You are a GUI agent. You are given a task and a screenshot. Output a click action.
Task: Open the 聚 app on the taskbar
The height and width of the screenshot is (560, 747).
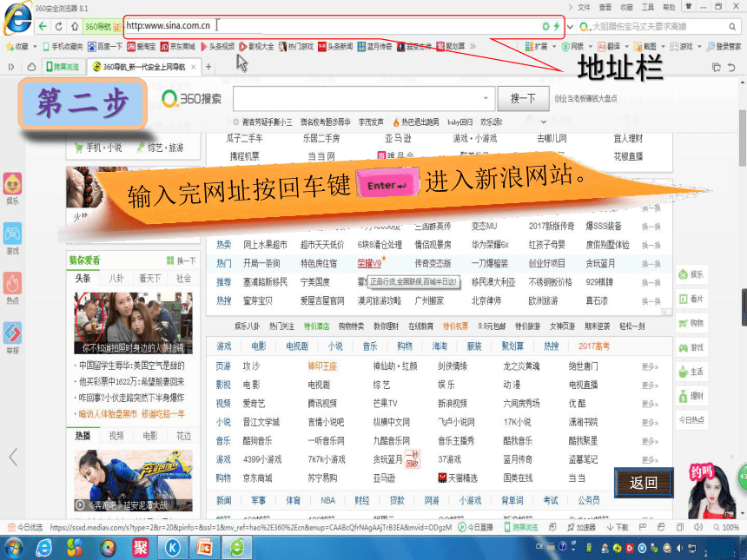140,548
